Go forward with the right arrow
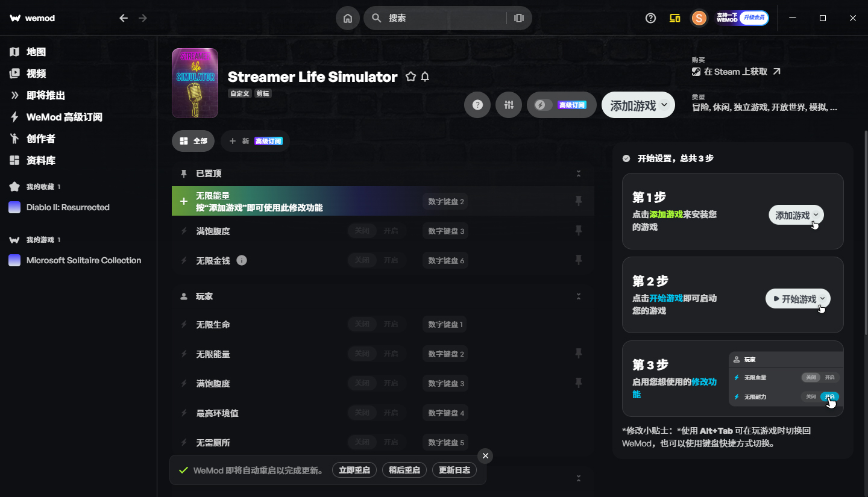The width and height of the screenshot is (868, 497). point(143,18)
